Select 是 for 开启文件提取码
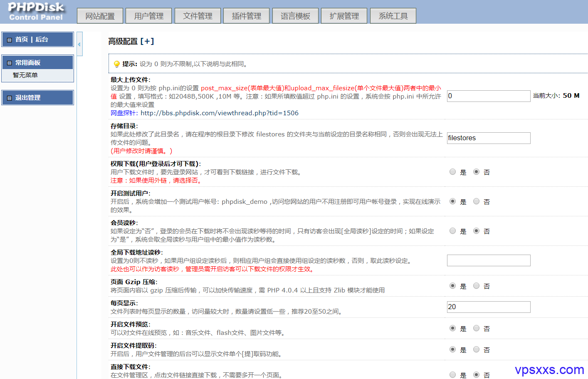This screenshot has height=379, width=588. tap(452, 349)
